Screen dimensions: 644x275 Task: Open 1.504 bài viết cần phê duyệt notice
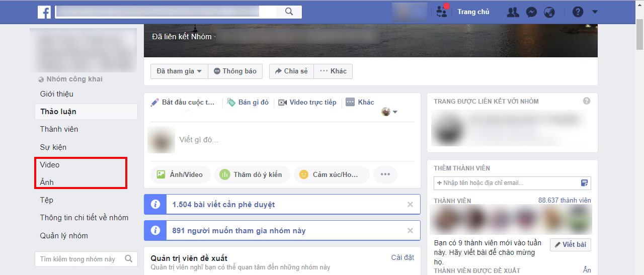click(x=223, y=205)
